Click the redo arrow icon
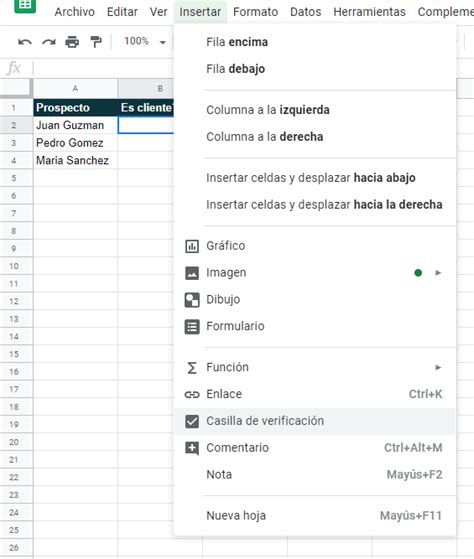This screenshot has height=559, width=474. [x=49, y=42]
